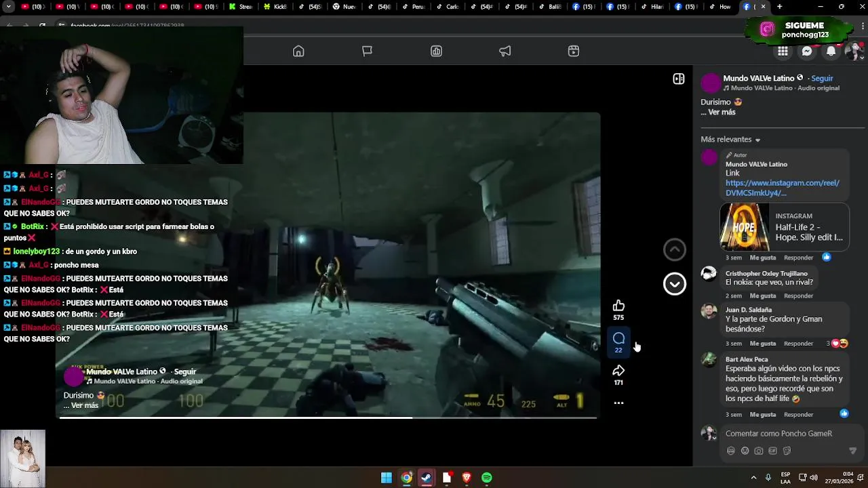Switch to the Stream browser tab
Viewport: 868px width, 488px height.
click(241, 7)
